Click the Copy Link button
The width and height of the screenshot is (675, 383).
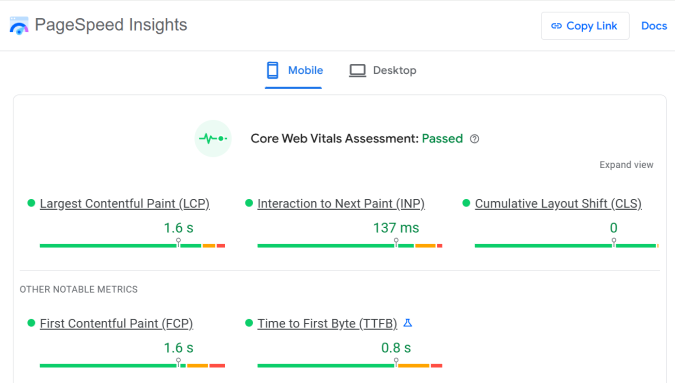pos(585,26)
